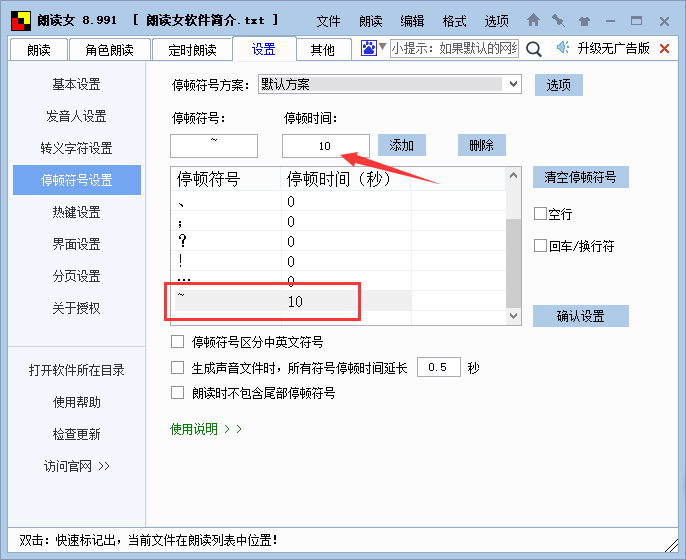686x560 pixels.
Task: Select 热键设置 in sidebar
Action: point(77,212)
